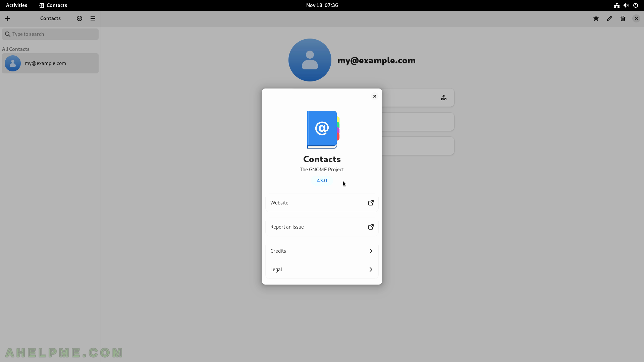Open the Contacts app menu in top bar
This screenshot has height=362, width=644.
(x=53, y=5)
